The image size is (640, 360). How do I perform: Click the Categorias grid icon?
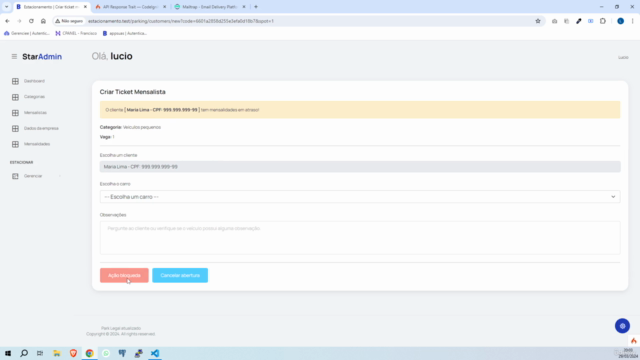(15, 97)
